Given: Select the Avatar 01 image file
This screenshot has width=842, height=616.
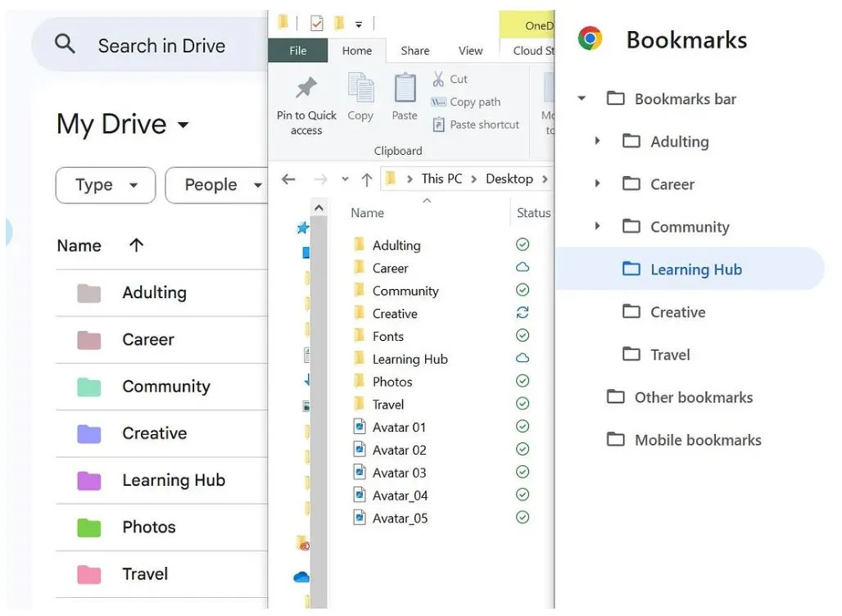Looking at the screenshot, I should click(389, 428).
